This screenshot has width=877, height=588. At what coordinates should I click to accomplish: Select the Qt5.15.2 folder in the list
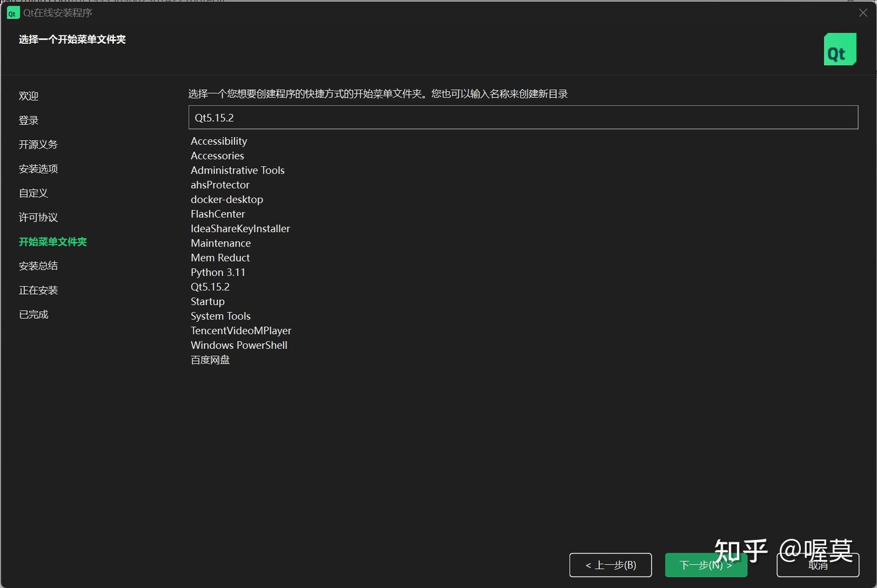210,287
